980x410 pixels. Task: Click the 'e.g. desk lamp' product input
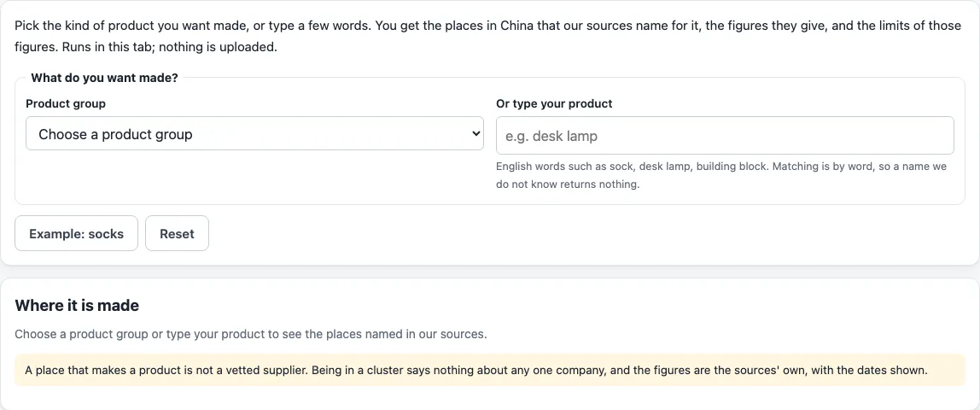725,136
